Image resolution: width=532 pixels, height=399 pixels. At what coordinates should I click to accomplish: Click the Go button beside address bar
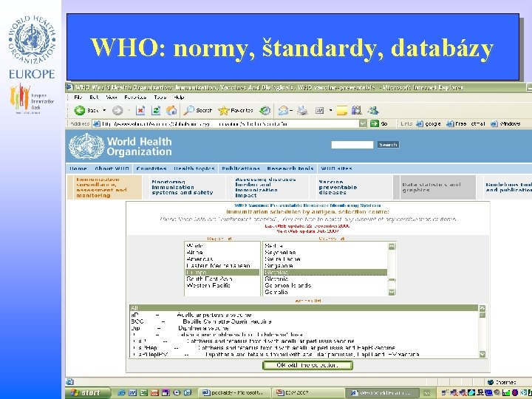[x=378, y=123]
